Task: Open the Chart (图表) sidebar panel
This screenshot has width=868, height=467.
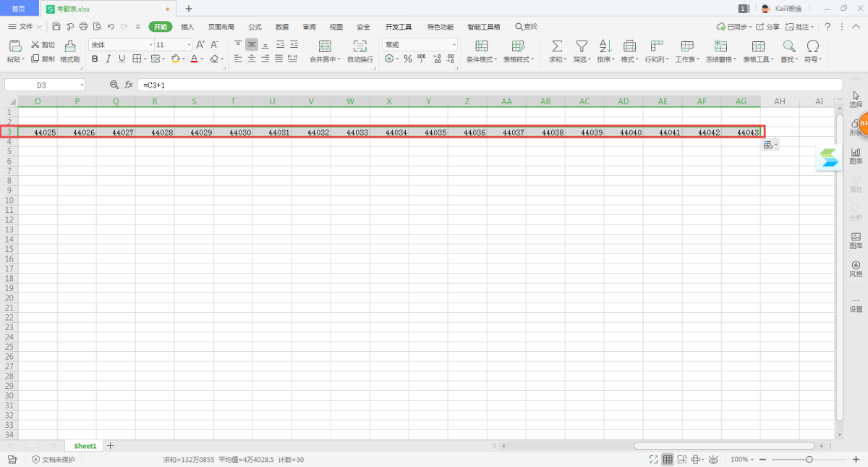Action: click(x=856, y=156)
